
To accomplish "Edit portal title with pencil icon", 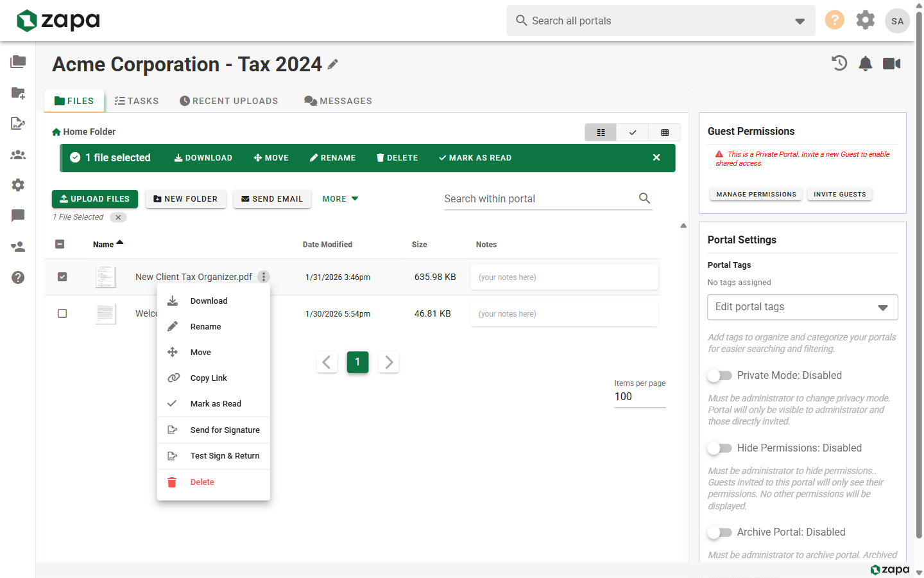I will (332, 64).
